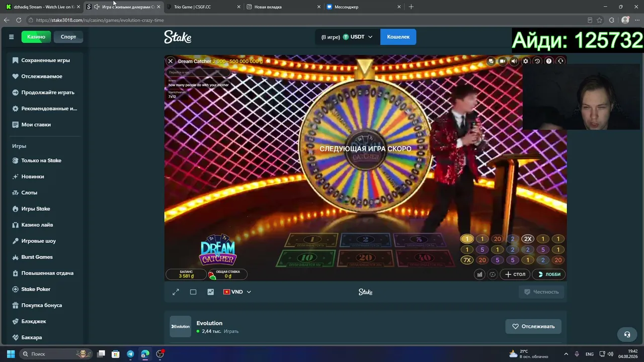
Task: Click the Windows taskbar search box
Action: coord(55,354)
